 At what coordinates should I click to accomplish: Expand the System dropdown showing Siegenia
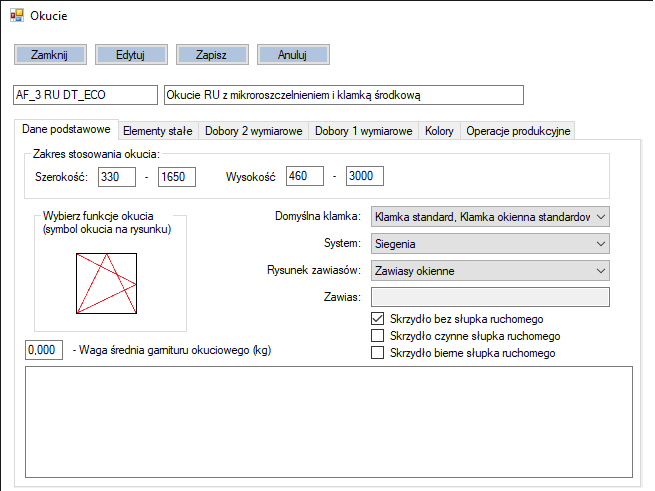pyautogui.click(x=490, y=244)
